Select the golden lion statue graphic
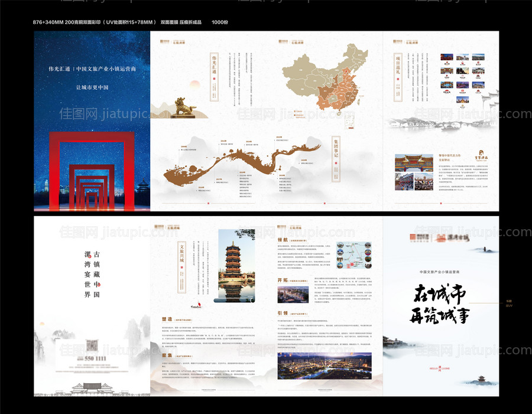The width and height of the screenshot is (532, 414). tap(183, 109)
